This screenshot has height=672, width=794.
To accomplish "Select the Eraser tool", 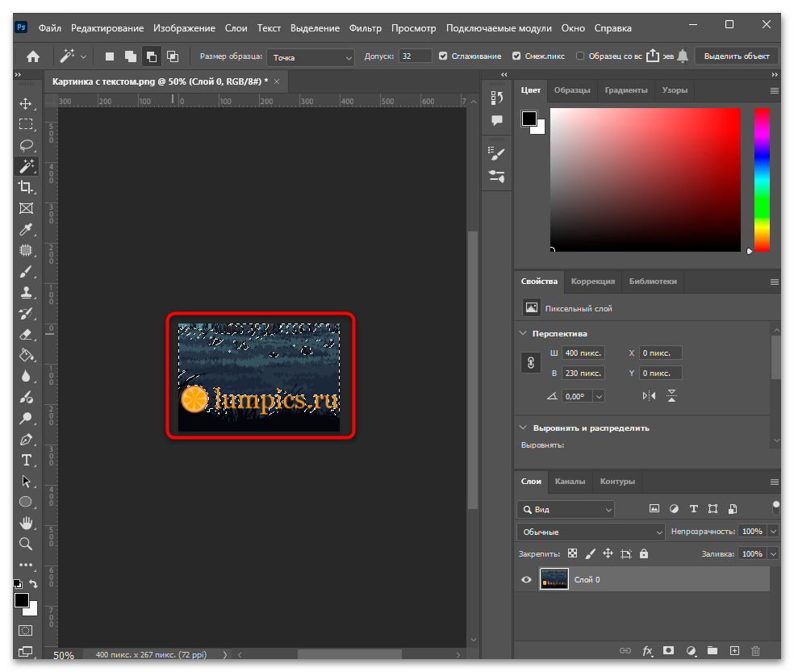I will click(x=26, y=334).
